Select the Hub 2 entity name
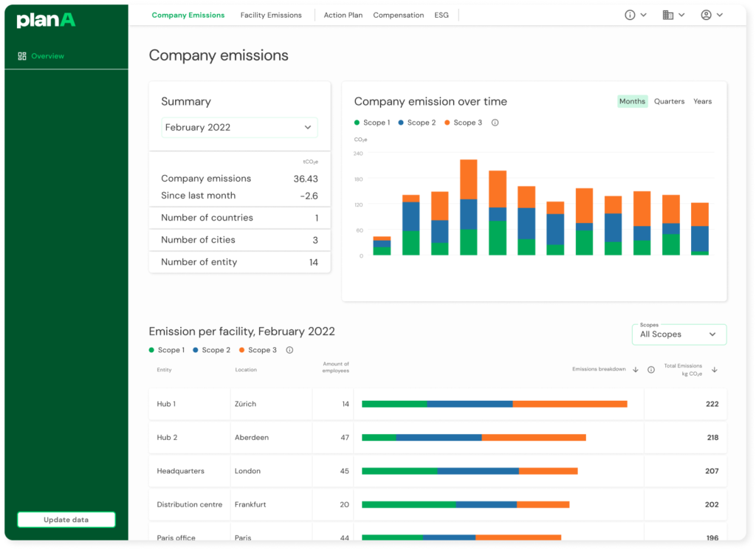 (167, 437)
